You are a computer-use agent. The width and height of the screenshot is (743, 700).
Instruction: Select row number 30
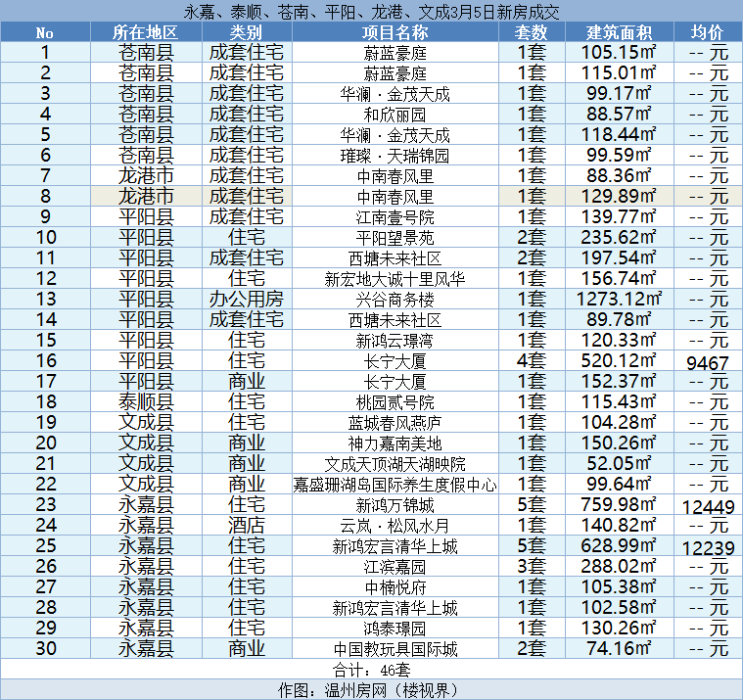tap(46, 649)
